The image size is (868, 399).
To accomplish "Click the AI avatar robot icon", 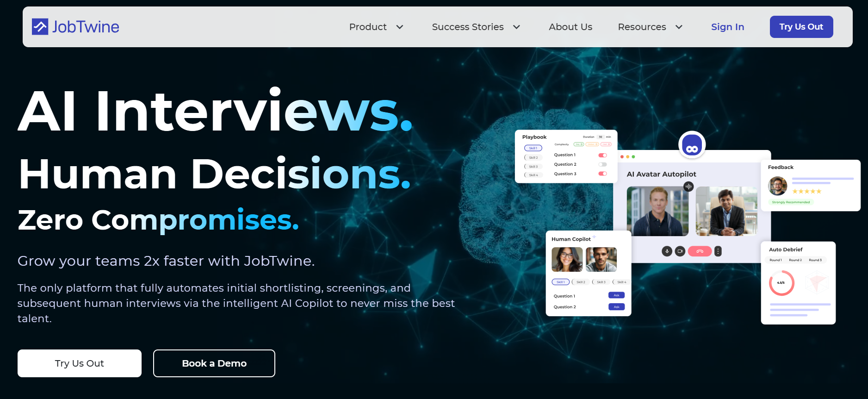I will [692, 144].
